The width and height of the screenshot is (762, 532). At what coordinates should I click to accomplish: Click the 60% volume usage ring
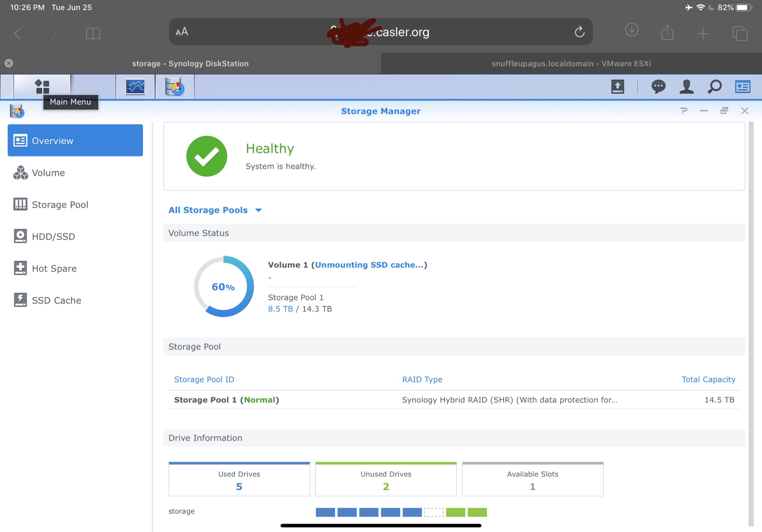(x=223, y=286)
